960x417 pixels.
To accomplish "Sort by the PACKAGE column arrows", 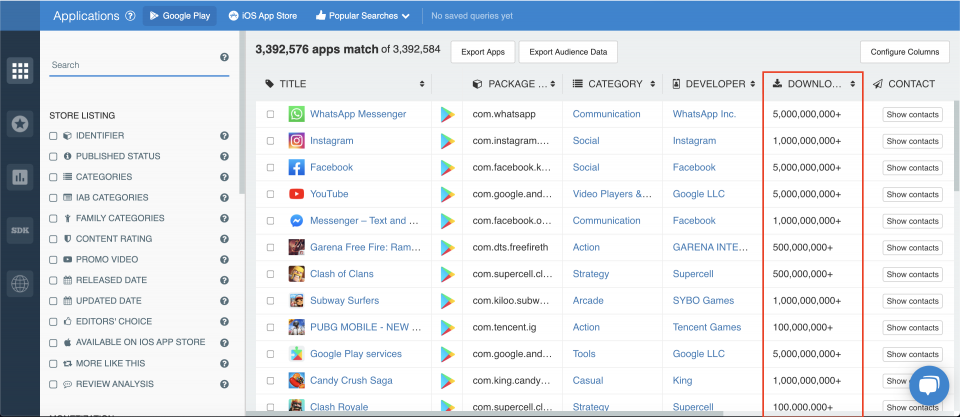I will click(x=553, y=84).
